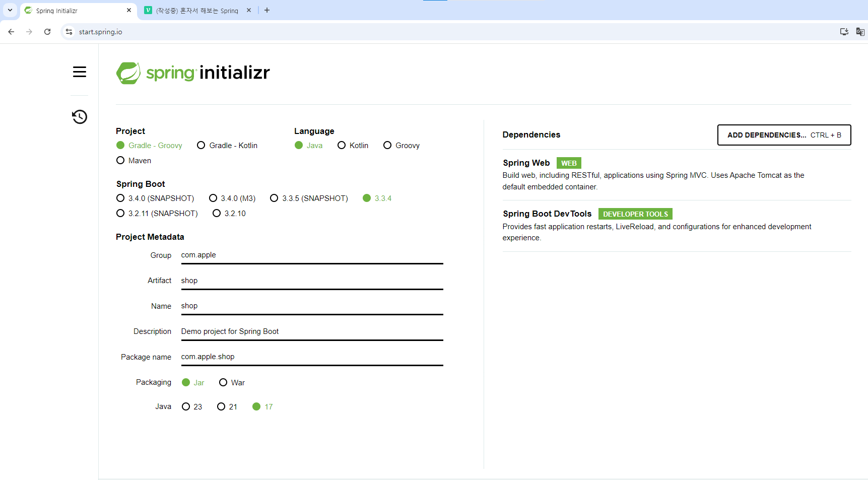Select Spring Boot 3.3.4
The height and width of the screenshot is (480, 868).
(x=377, y=198)
